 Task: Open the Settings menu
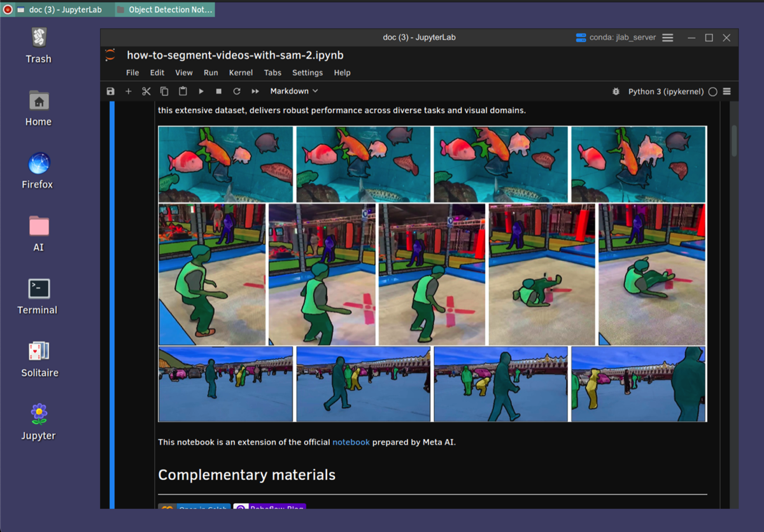pos(307,73)
